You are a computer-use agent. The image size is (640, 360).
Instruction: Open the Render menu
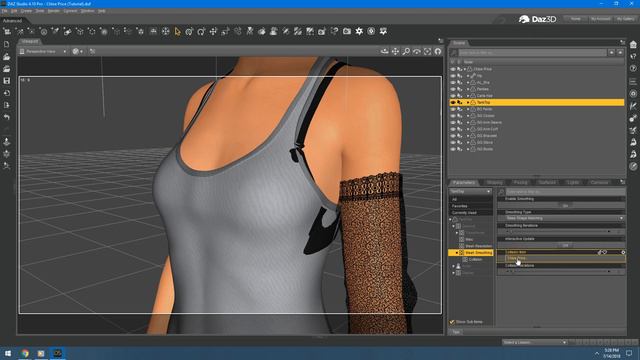[53, 11]
